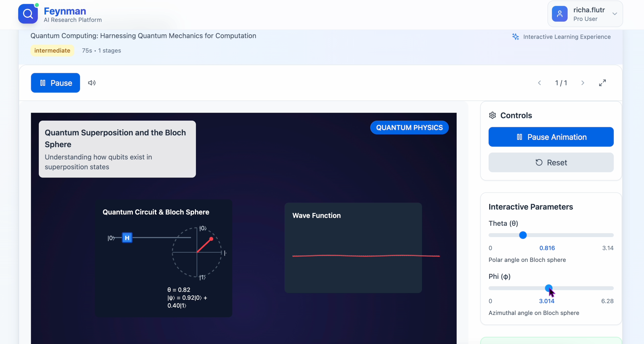Image resolution: width=644 pixels, height=344 pixels.
Task: Enter fullscreen with the expand arrows icon
Action: pyautogui.click(x=602, y=83)
